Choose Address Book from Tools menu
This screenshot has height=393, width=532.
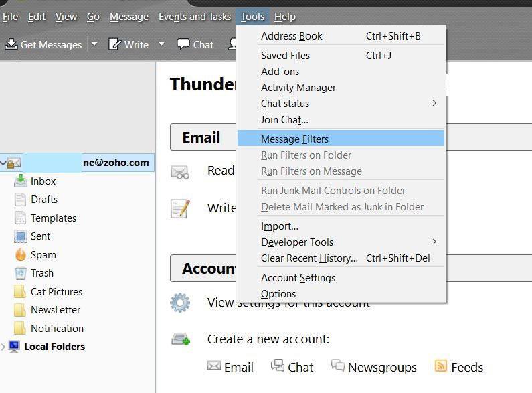[x=341, y=36]
